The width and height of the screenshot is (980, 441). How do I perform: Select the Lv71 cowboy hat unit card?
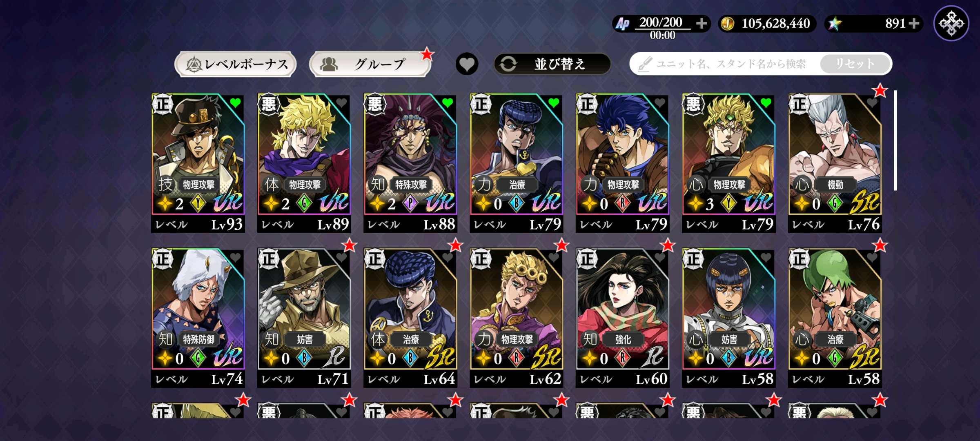tap(304, 318)
